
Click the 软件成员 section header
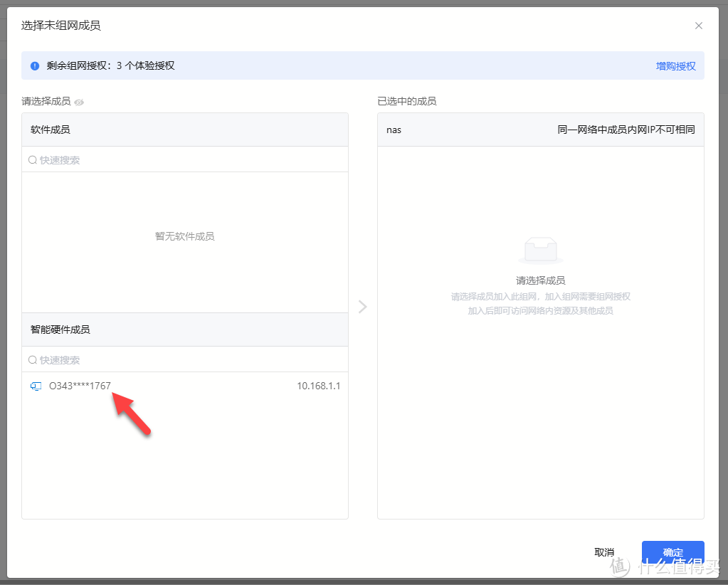click(x=51, y=130)
